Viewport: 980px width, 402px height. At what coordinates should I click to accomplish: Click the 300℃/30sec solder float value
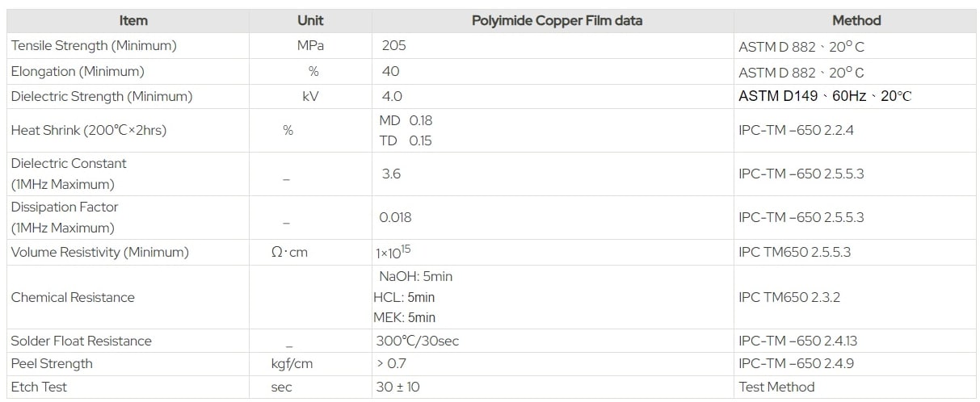[x=417, y=341]
